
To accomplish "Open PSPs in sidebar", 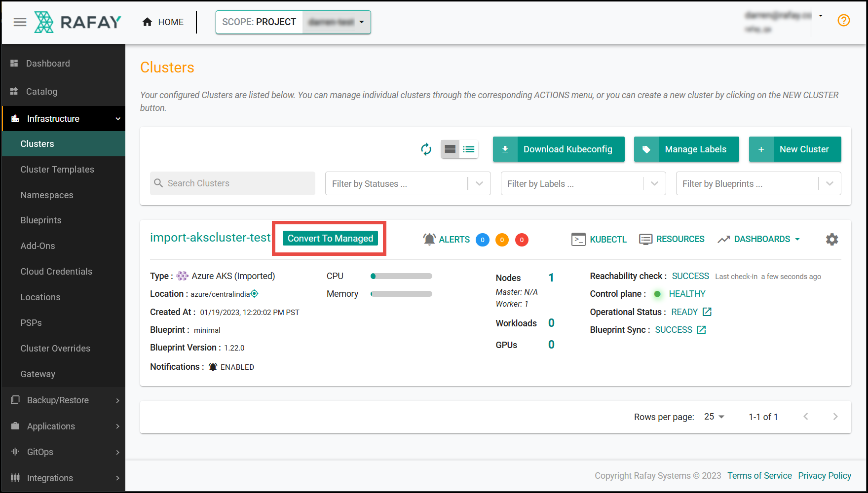I will click(x=64, y=323).
